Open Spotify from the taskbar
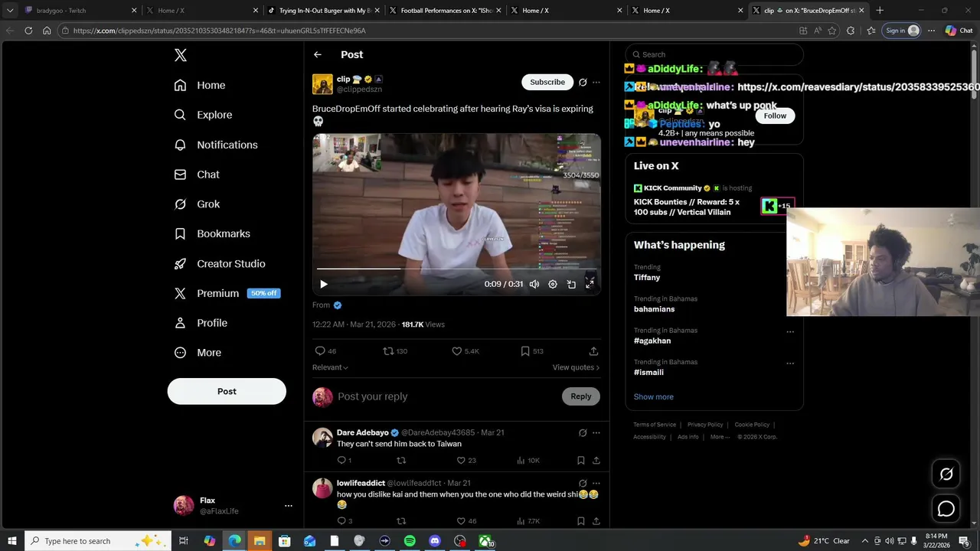The height and width of the screenshot is (551, 980). [410, 541]
